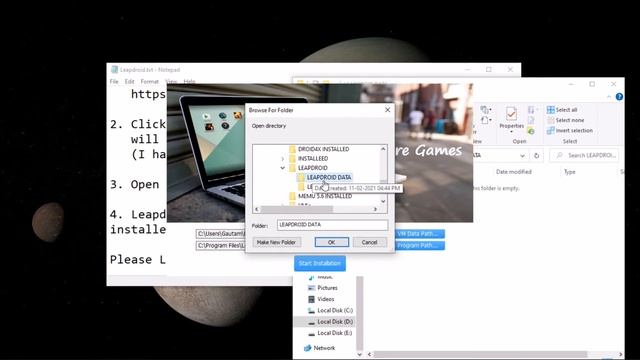This screenshot has width=640, height=360.
Task: Sort by the Type column header
Action: 569,172
